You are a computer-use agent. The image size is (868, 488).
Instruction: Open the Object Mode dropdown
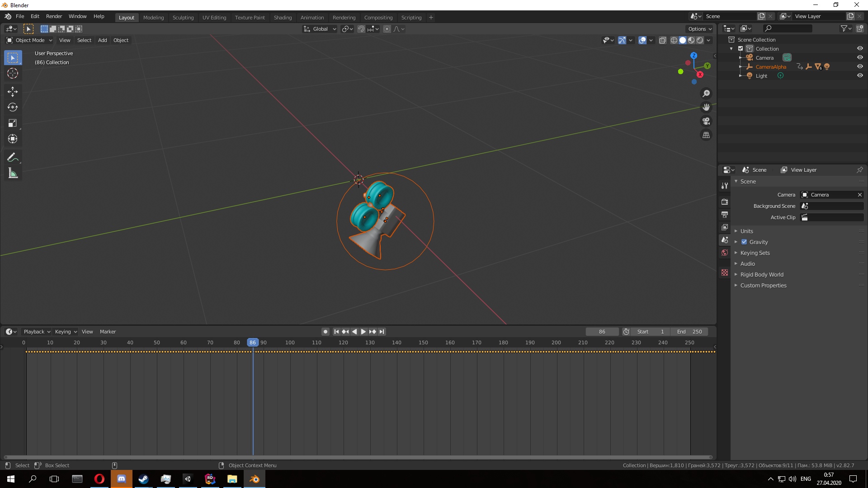[x=29, y=40]
